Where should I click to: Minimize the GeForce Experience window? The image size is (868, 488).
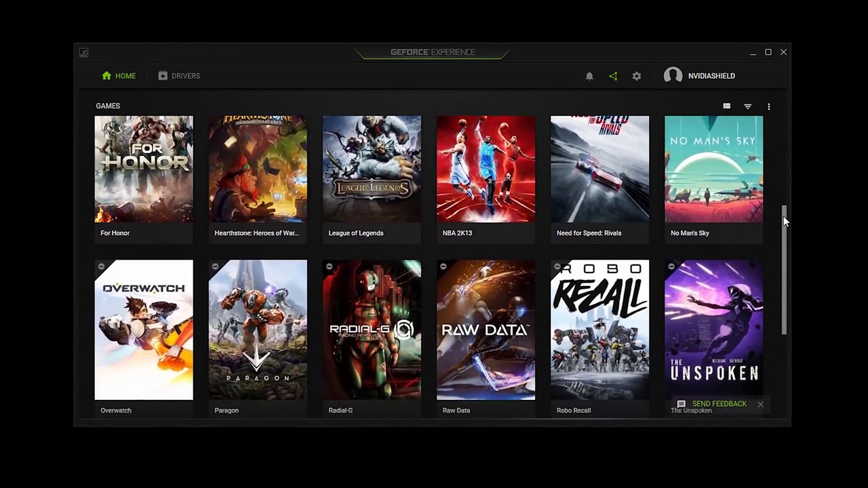click(753, 53)
